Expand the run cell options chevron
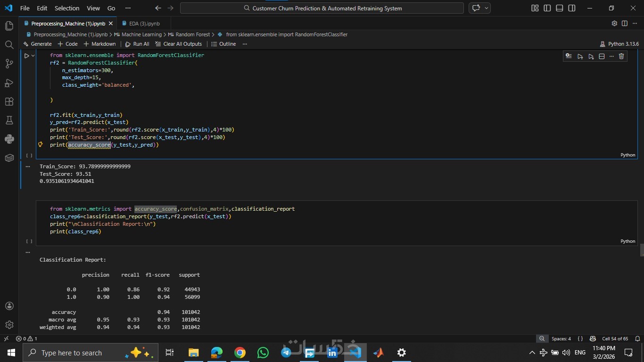644x362 pixels. [33, 56]
